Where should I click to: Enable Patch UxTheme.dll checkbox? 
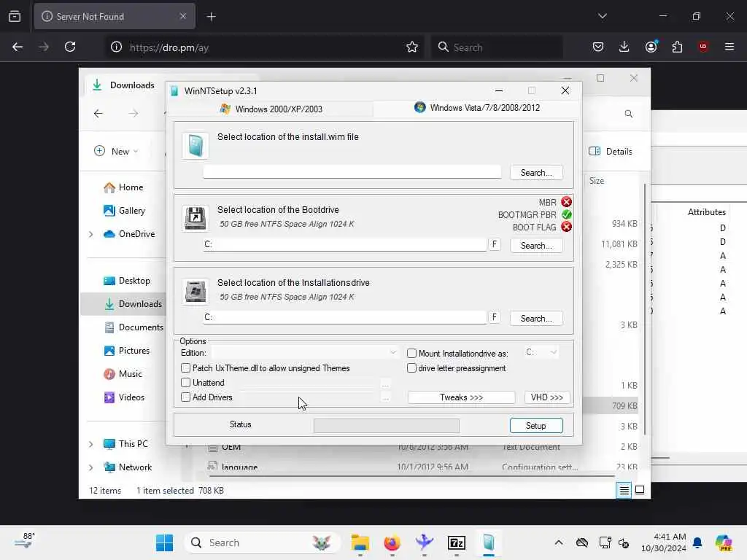(186, 368)
